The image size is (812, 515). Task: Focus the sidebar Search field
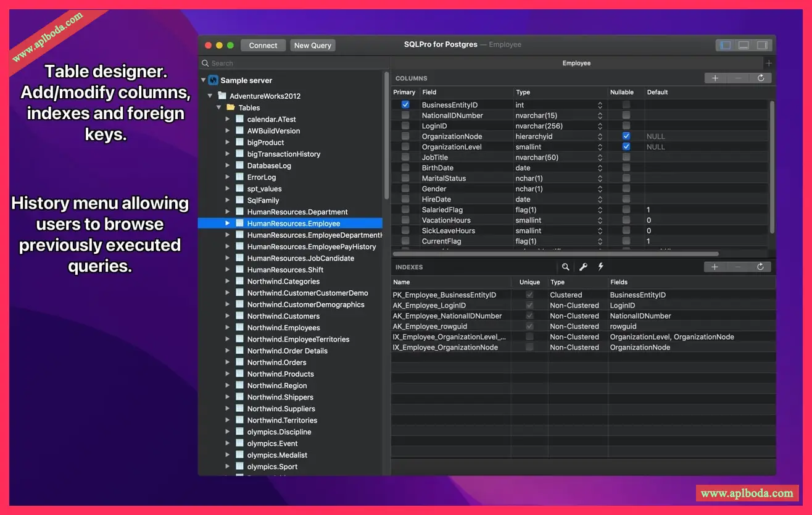click(x=294, y=63)
